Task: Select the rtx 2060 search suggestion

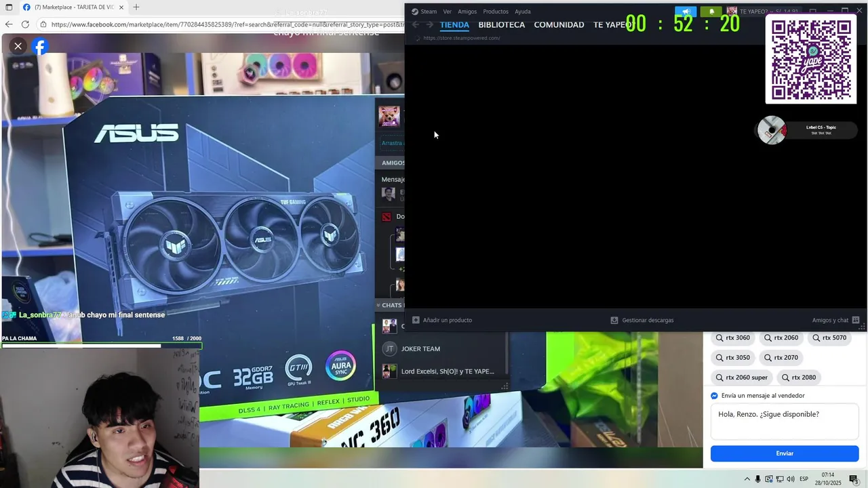Action: pyautogui.click(x=781, y=338)
